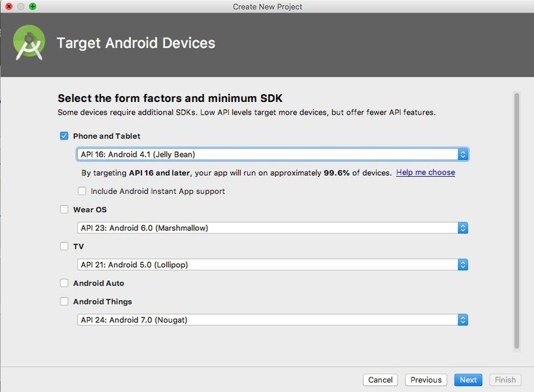Click the greyed-out Finish button
The width and height of the screenshot is (534, 392).
[x=505, y=380]
